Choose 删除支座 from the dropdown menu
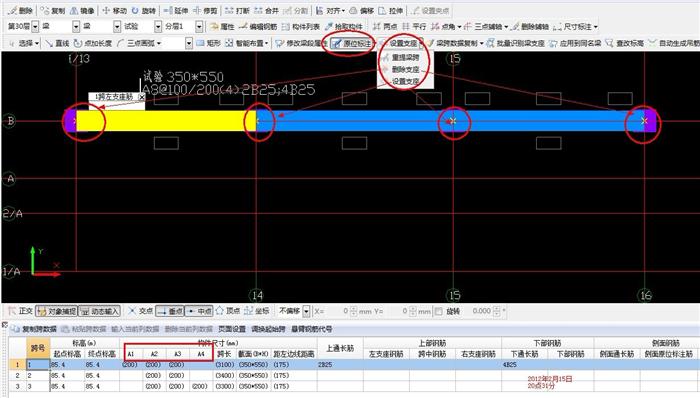The image size is (700, 398). click(405, 70)
